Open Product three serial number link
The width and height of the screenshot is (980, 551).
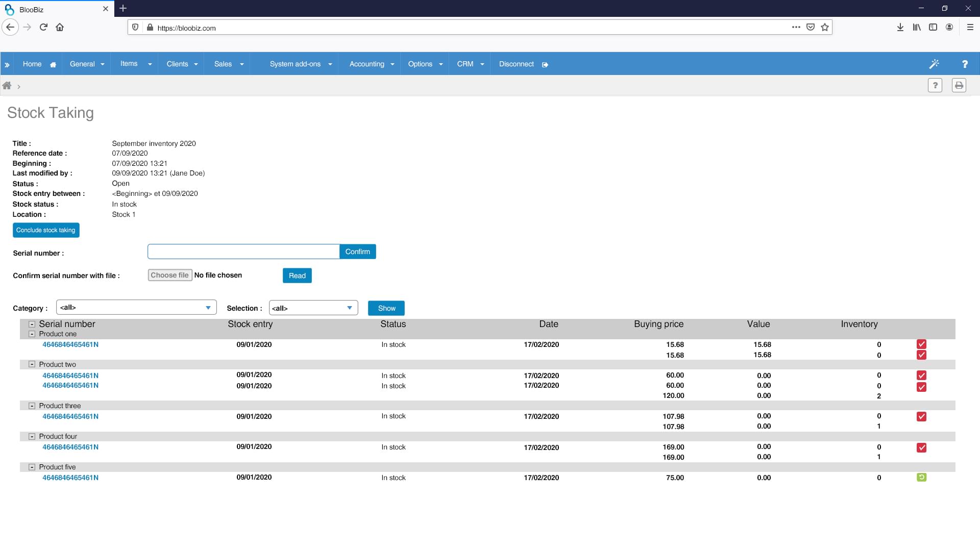point(70,417)
